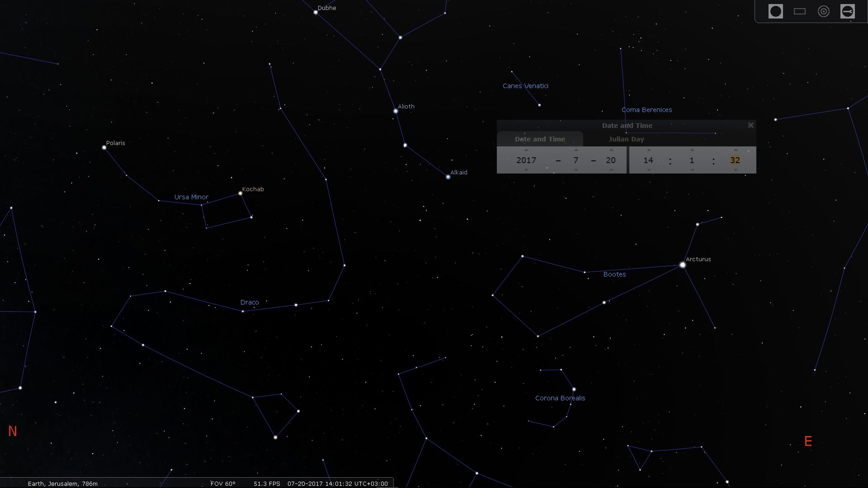Click the minutes field showing 1
Screen dimensions: 868x488
692,160
